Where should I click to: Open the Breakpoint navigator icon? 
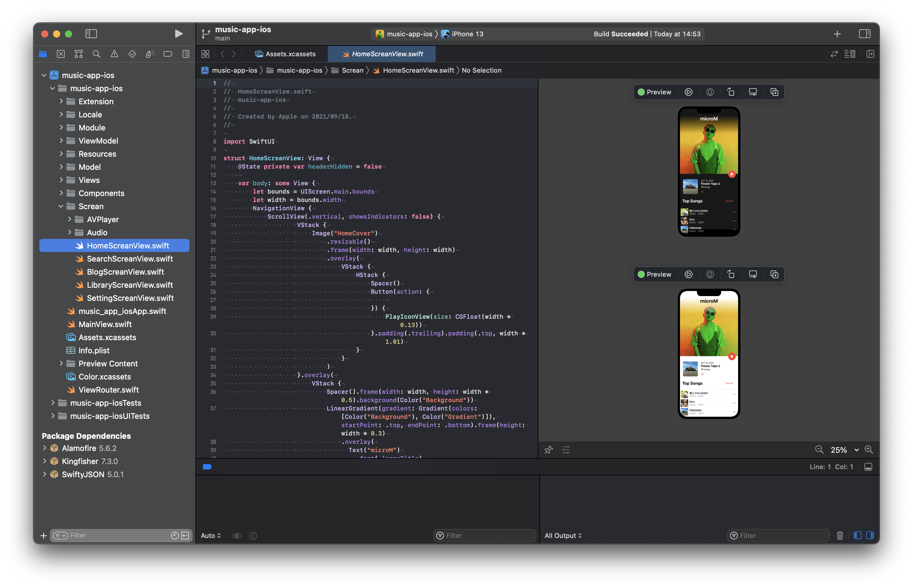[168, 54]
